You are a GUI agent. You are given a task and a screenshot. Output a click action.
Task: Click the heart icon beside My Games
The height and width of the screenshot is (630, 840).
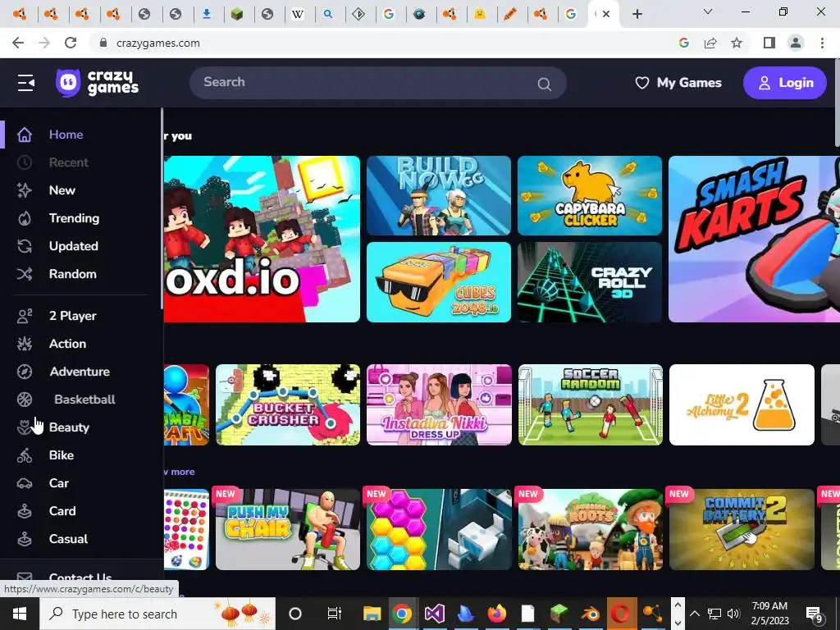641,83
